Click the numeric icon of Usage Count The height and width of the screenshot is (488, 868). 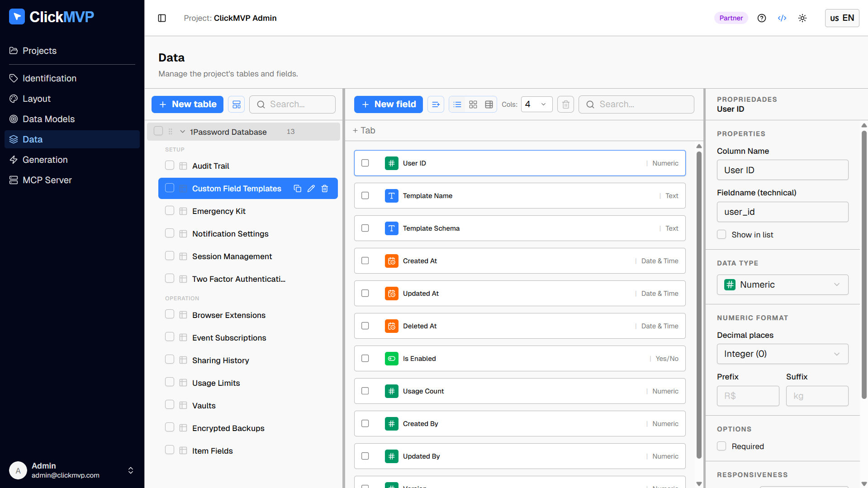(392, 391)
